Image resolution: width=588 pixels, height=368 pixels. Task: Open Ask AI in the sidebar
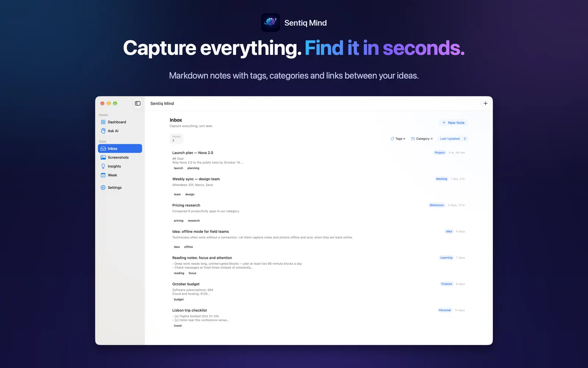click(x=120, y=131)
